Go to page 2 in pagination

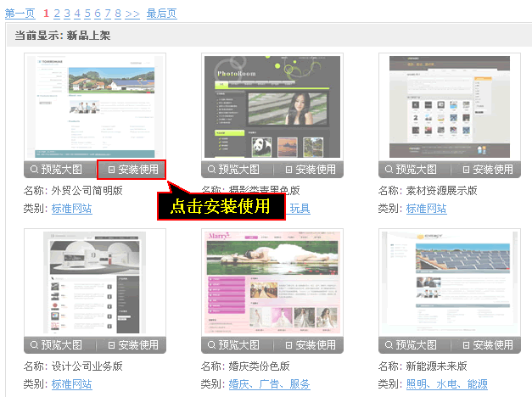coord(57,14)
